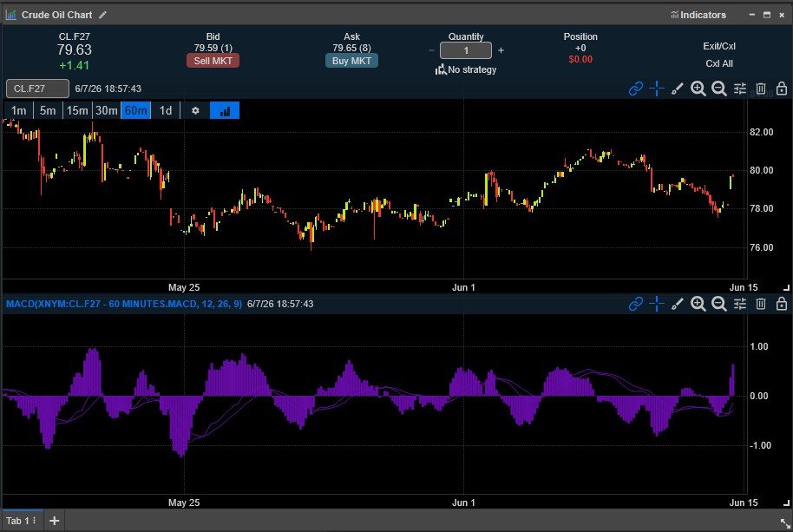This screenshot has width=793, height=532.
Task: Click the last price 79.63
Action: [x=75, y=50]
